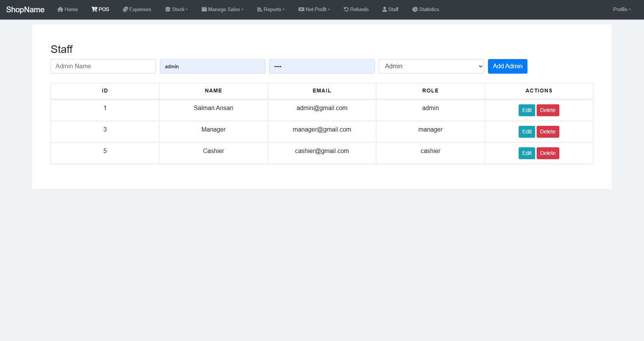The image size is (644, 341).
Task: Click the POS shopping cart icon
Action: tap(94, 9)
